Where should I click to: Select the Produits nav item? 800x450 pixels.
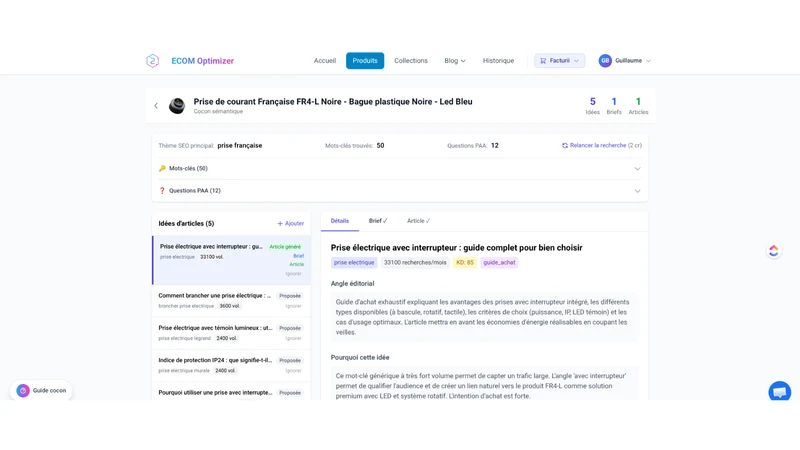point(365,61)
